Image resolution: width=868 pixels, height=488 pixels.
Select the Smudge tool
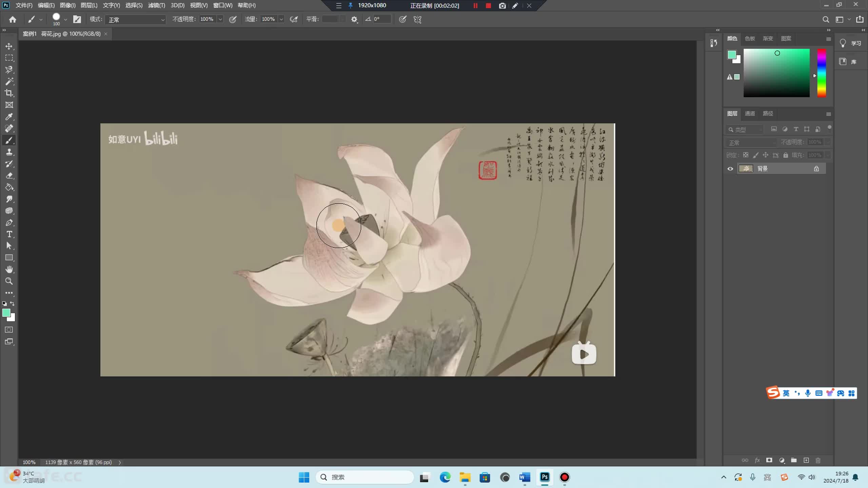point(9,199)
